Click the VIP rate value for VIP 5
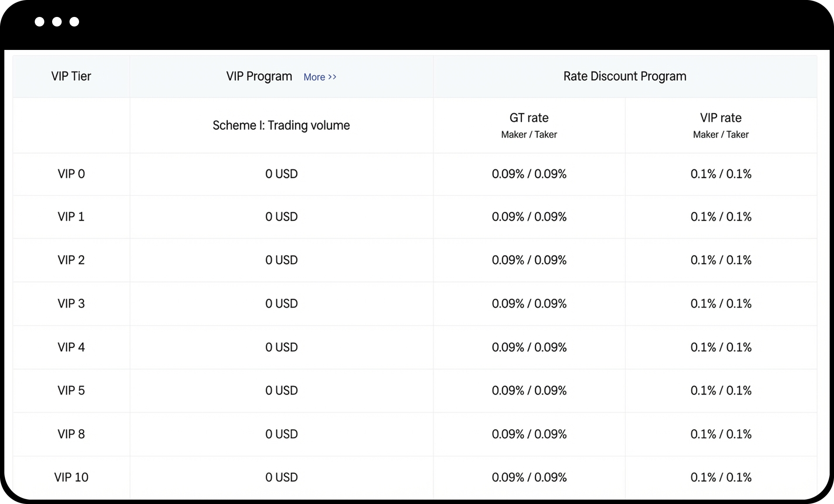This screenshot has width=834, height=504. [721, 391]
